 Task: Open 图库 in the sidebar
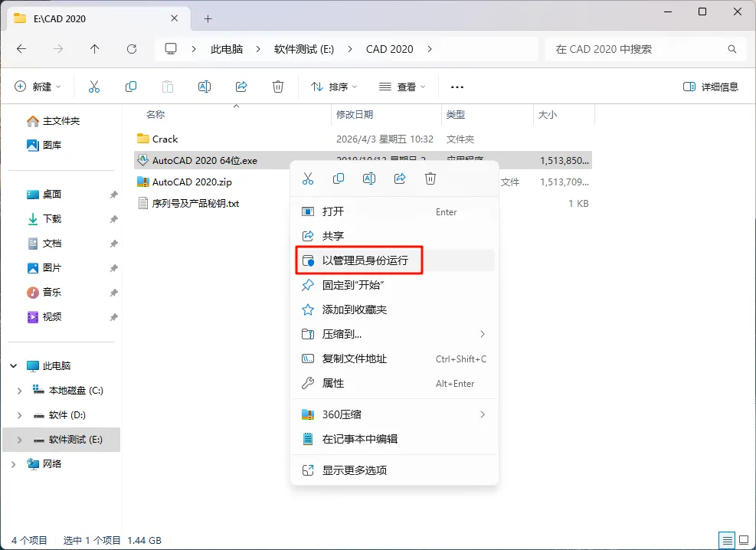click(44, 145)
